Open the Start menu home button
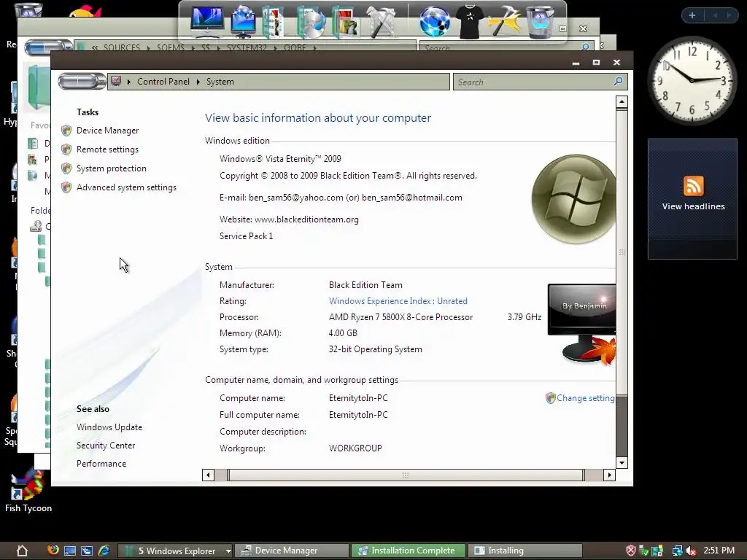Image resolution: width=747 pixels, height=560 pixels. tap(22, 551)
